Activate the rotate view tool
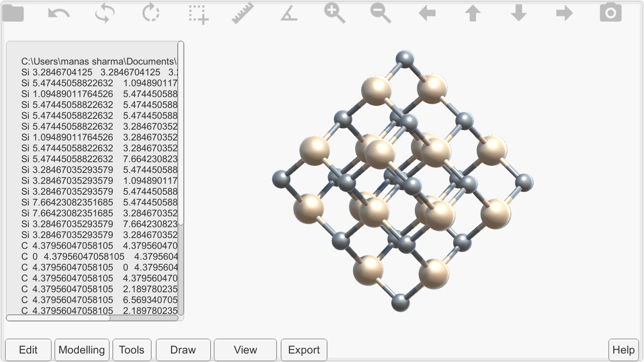Viewport: 644px width, 362px height. tap(150, 13)
